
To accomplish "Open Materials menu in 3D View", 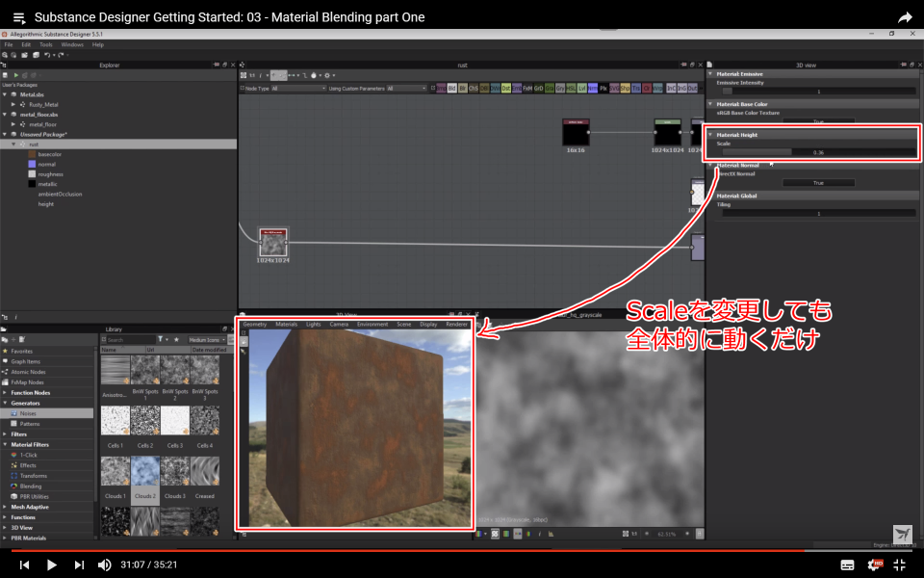I will [287, 325].
